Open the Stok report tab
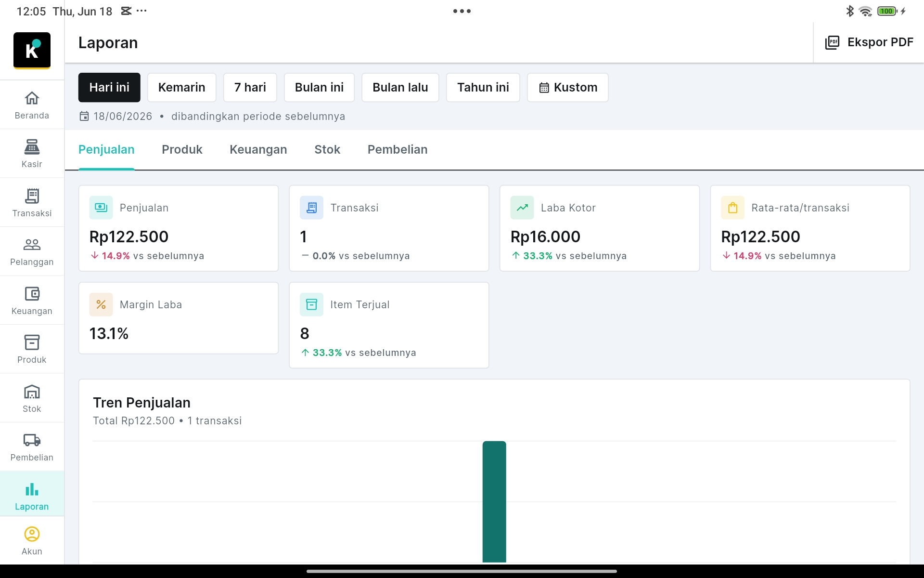The width and height of the screenshot is (924, 578). [x=327, y=149]
